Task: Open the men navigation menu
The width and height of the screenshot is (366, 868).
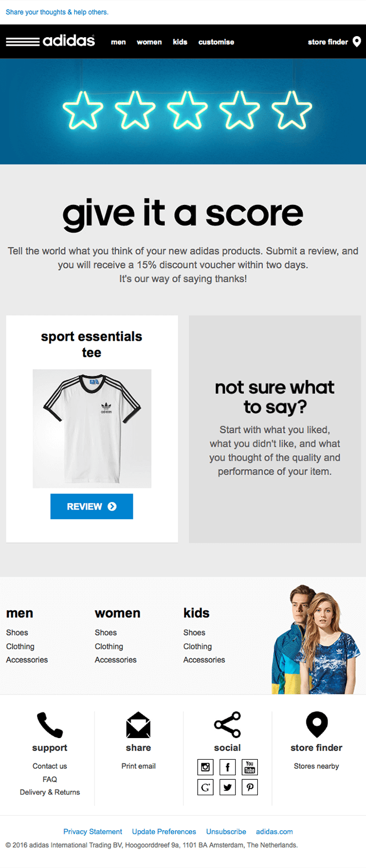Action: pos(118,42)
